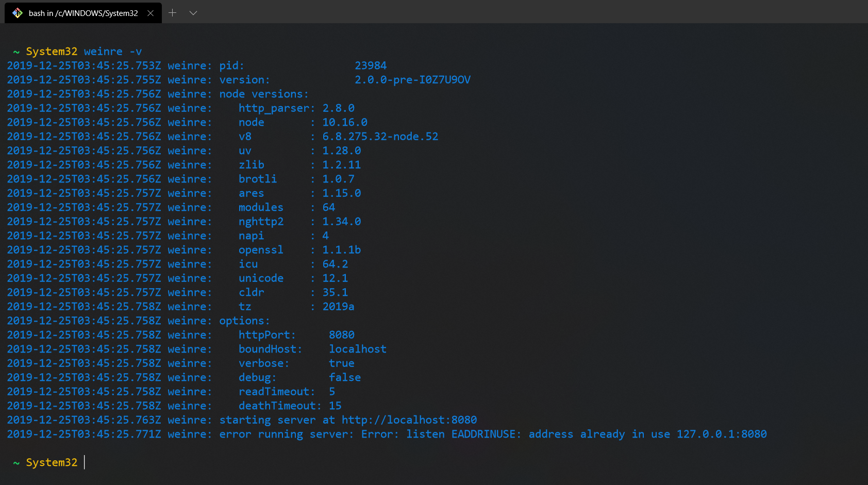Click the 'weinre -v' command text
Screen dimensions: 868x485
(113, 52)
